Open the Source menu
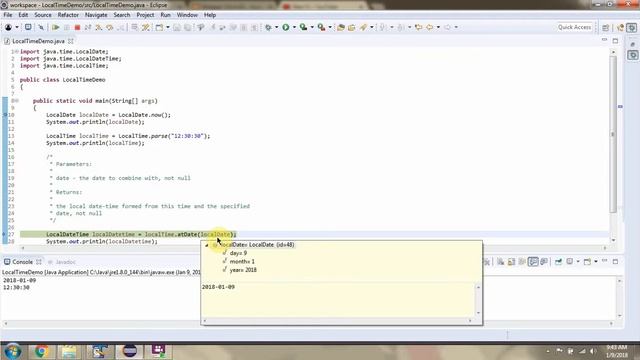The width and height of the screenshot is (640, 360). pyautogui.click(x=43, y=15)
